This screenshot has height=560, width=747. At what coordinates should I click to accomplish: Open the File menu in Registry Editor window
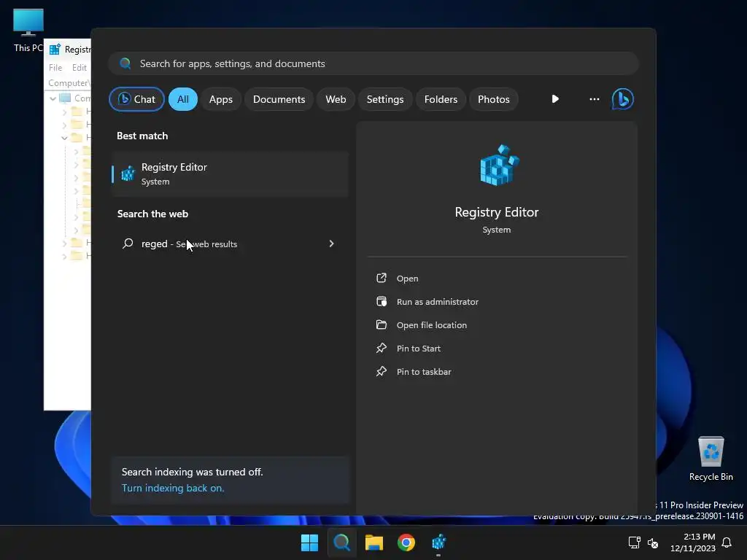coord(55,68)
